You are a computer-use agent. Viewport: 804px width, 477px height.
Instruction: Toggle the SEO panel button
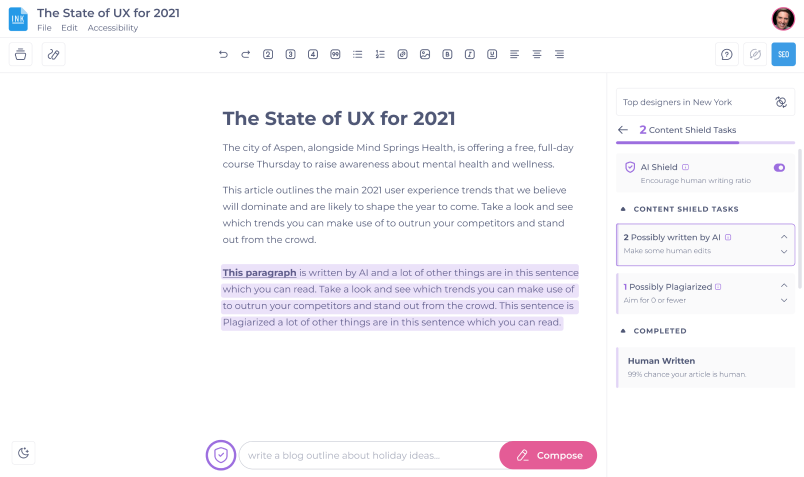click(x=783, y=55)
